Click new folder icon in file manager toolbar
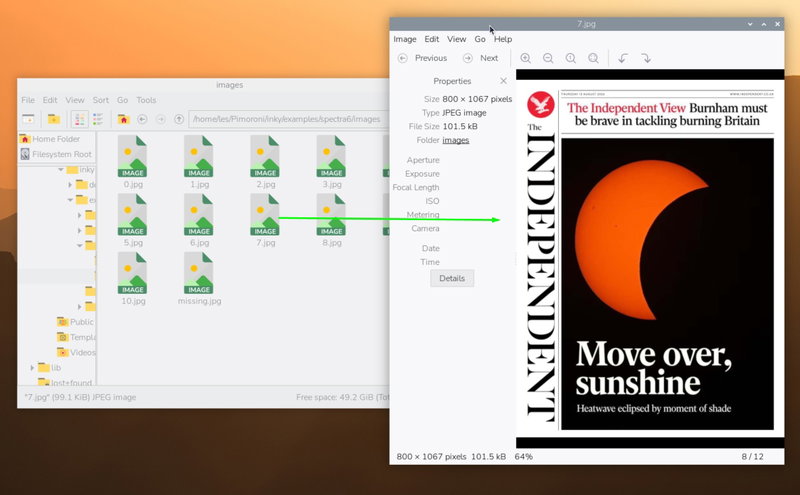Image resolution: width=800 pixels, height=495 pixels. (54, 119)
